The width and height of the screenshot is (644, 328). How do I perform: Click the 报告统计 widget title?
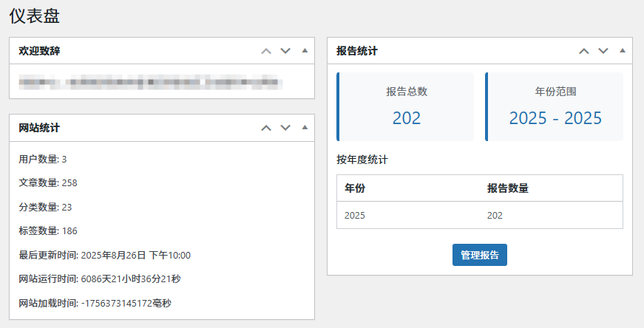357,51
